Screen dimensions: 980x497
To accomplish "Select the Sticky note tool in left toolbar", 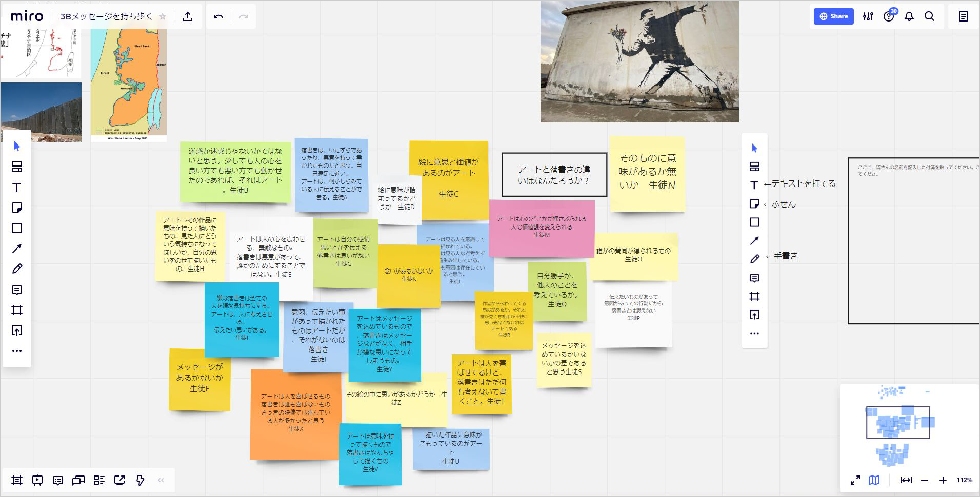I will [17, 208].
